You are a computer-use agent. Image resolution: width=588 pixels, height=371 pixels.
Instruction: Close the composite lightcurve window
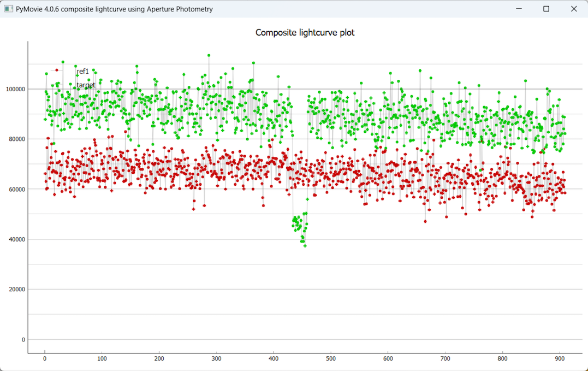(574, 9)
